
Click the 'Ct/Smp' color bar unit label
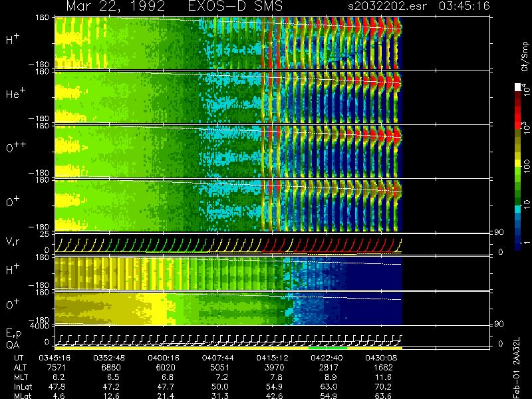pyautogui.click(x=525, y=57)
